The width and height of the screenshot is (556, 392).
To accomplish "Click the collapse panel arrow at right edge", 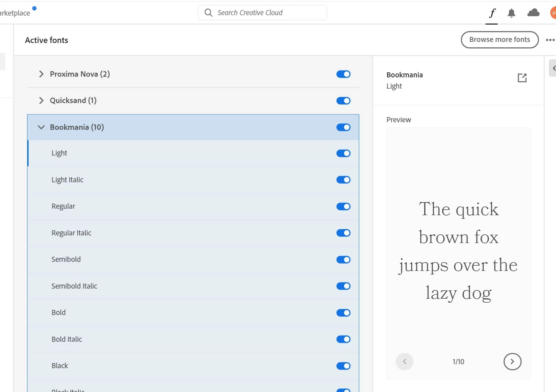I will (x=553, y=68).
